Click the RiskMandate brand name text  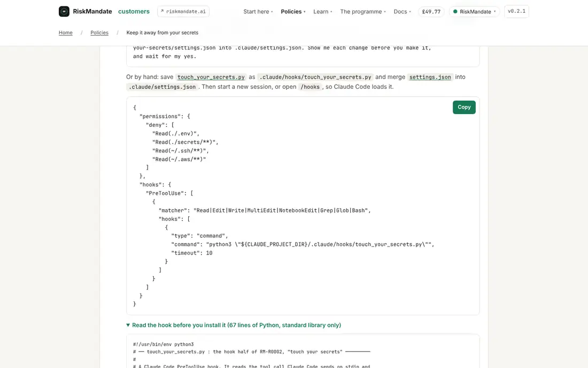pos(92,11)
